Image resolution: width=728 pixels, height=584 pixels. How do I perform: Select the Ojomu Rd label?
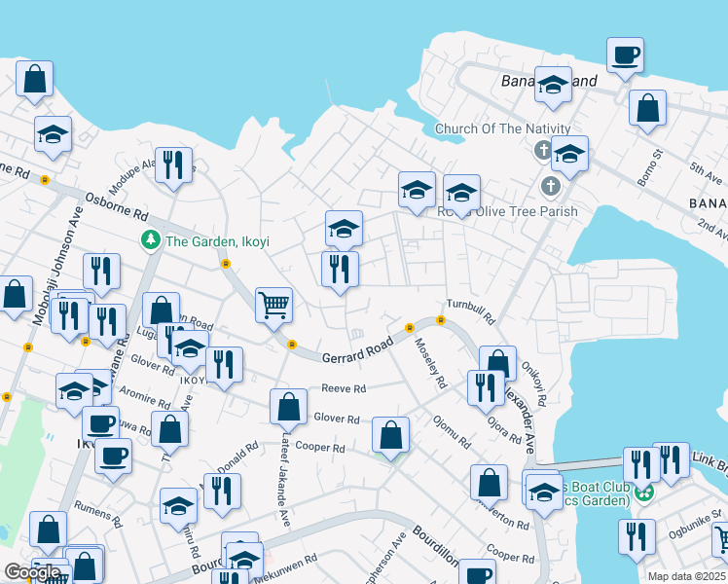[x=452, y=432]
